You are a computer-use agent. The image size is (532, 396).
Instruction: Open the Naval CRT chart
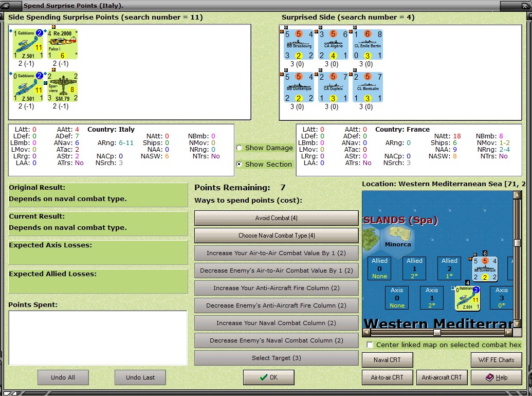point(387,360)
